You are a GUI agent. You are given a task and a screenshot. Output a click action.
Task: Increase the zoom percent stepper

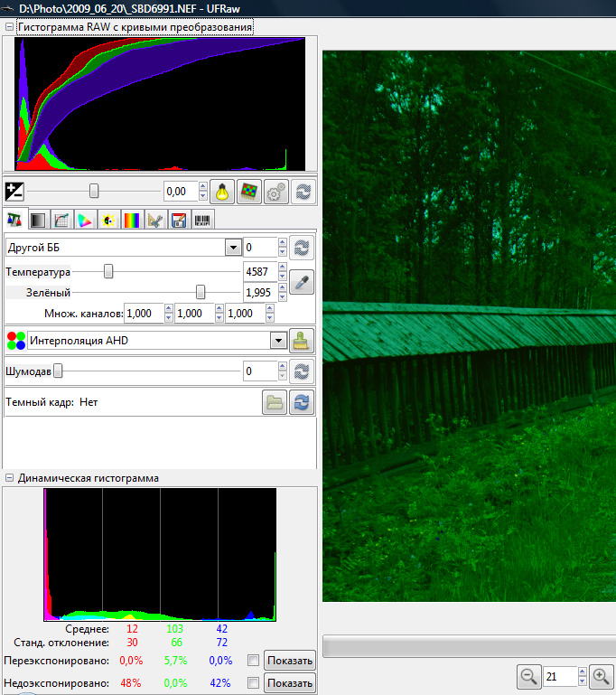(x=583, y=672)
